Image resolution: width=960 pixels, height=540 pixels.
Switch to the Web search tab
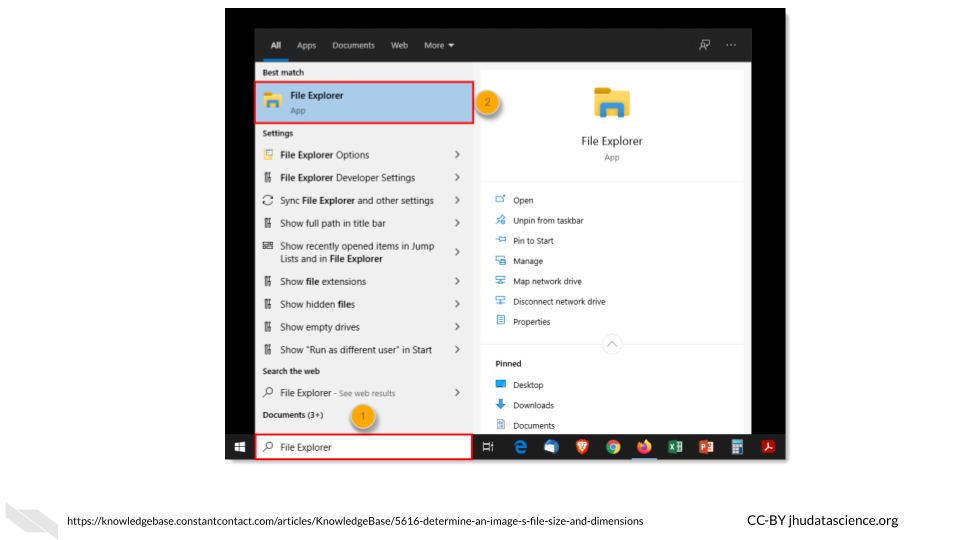pyautogui.click(x=399, y=45)
